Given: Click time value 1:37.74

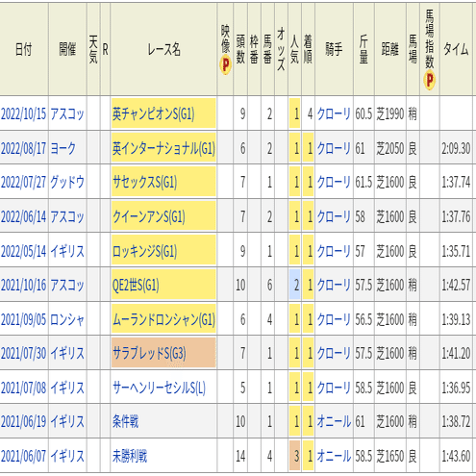Looking at the screenshot, I should [x=456, y=183].
